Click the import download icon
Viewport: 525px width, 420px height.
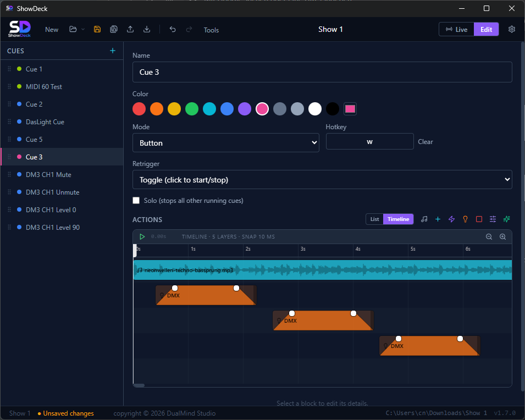(x=147, y=30)
